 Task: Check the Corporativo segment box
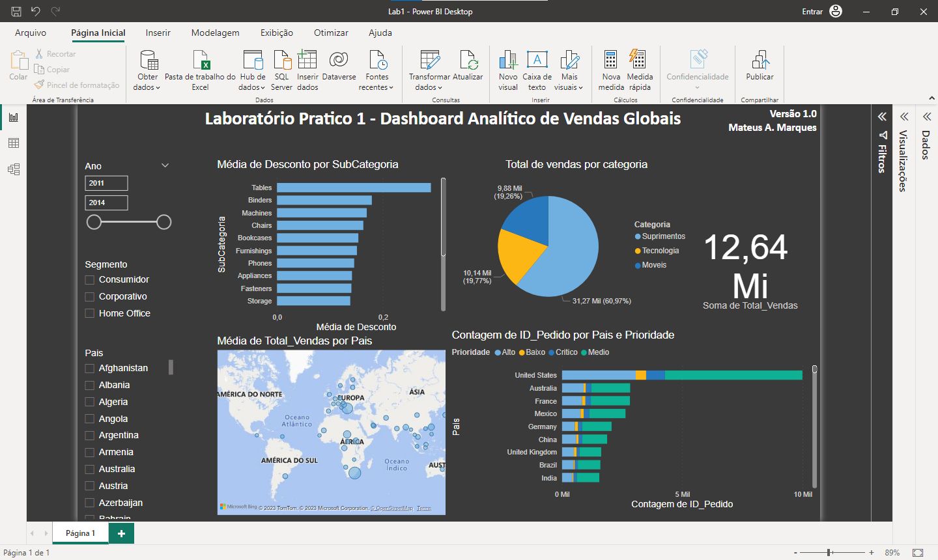coord(90,297)
